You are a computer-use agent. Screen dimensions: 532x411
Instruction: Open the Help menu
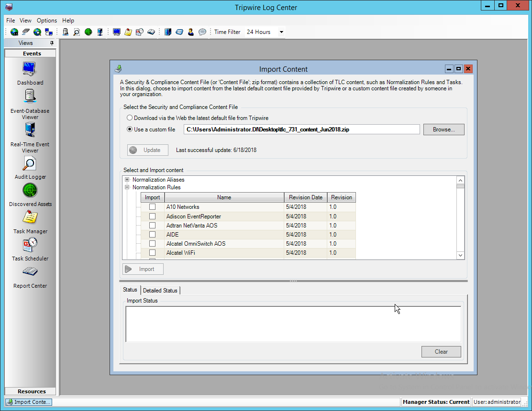pyautogui.click(x=68, y=21)
